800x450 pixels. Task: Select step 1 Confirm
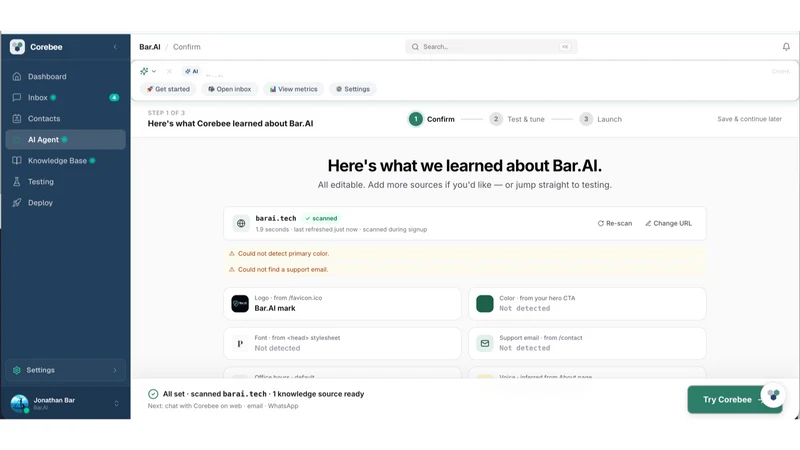tap(432, 119)
